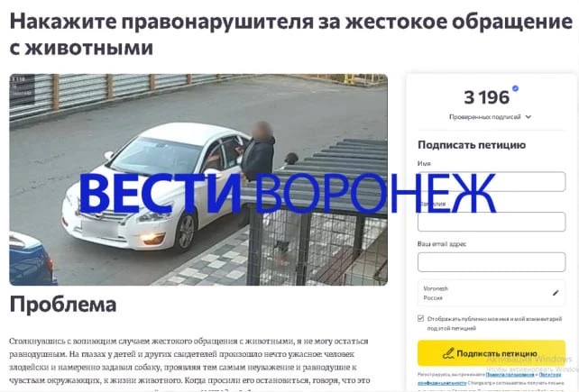Click the Имя input field
The width and height of the screenshot is (579, 392).
(x=492, y=182)
